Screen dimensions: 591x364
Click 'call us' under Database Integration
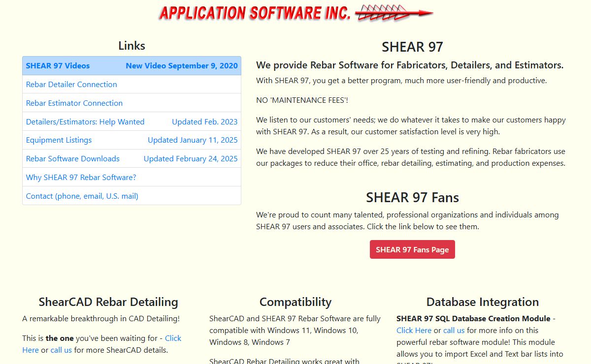click(454, 331)
